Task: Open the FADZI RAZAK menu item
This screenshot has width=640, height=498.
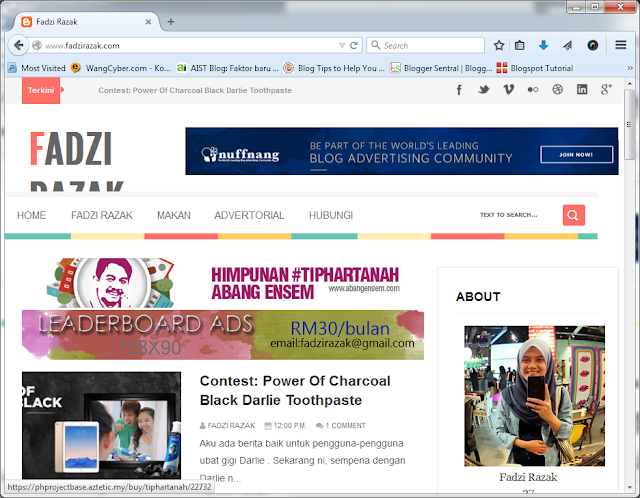Action: 102,215
